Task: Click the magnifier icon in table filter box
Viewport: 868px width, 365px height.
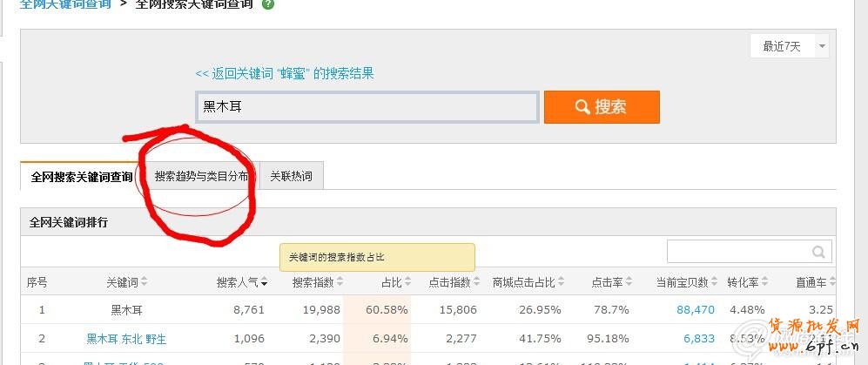Action: 818,253
